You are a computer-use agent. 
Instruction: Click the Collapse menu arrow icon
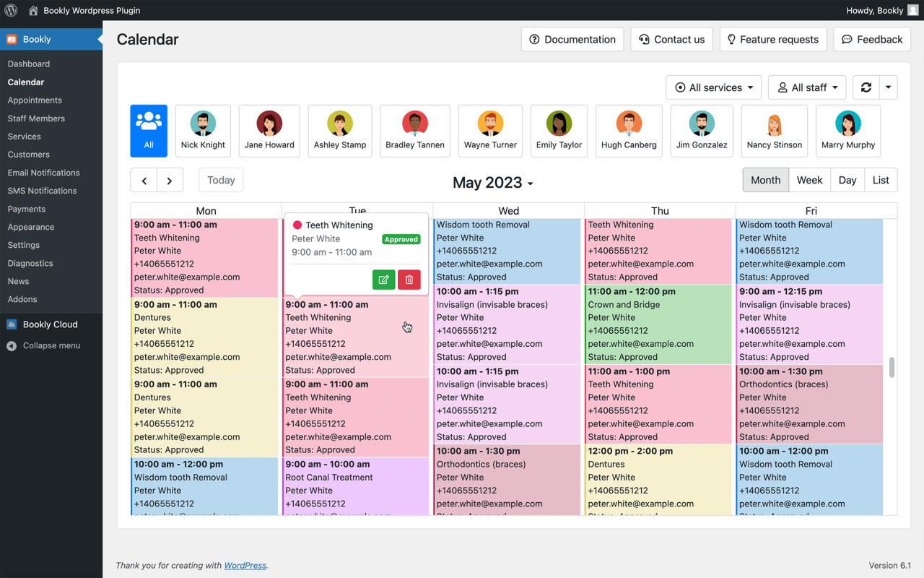pos(12,346)
